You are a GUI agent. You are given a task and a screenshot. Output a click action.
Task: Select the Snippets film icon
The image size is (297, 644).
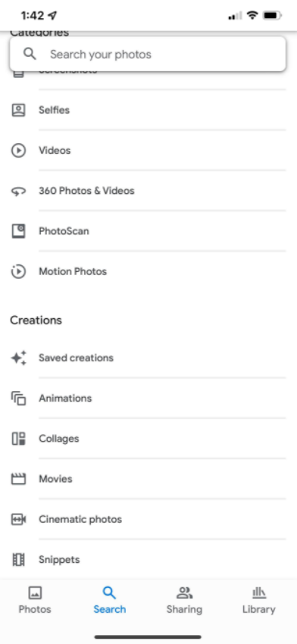(x=18, y=560)
